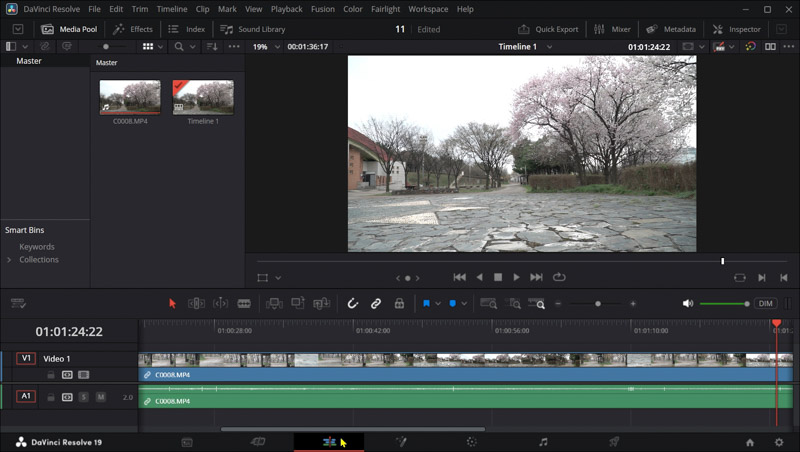Open media pool search dropdown arrow
Screen dimensions: 800x452
tap(192, 46)
